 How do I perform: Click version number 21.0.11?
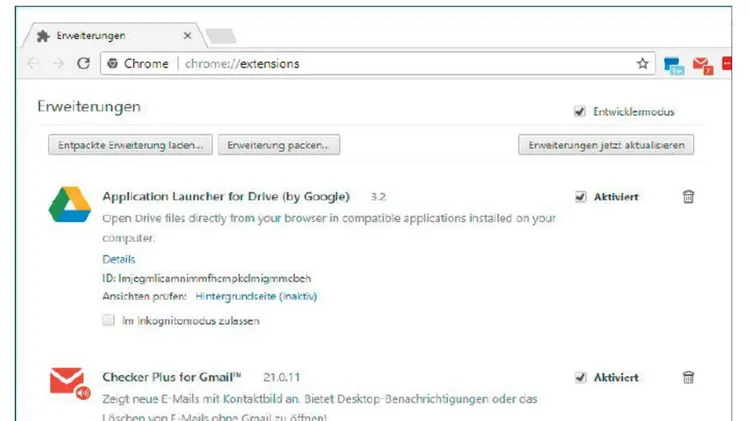(281, 377)
